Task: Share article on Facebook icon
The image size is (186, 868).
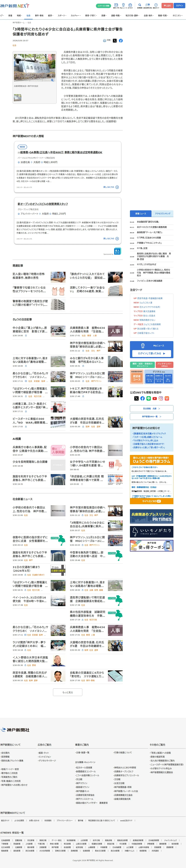Action: coord(121,41)
